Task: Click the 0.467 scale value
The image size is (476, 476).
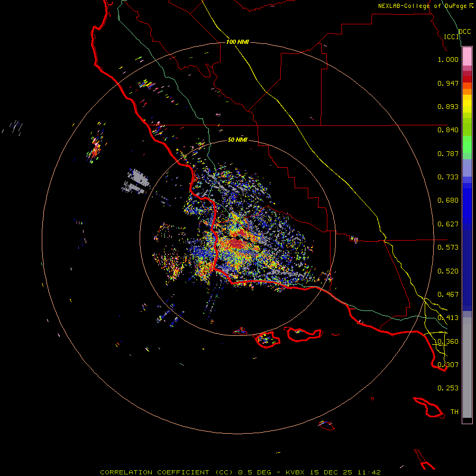Action: point(448,295)
